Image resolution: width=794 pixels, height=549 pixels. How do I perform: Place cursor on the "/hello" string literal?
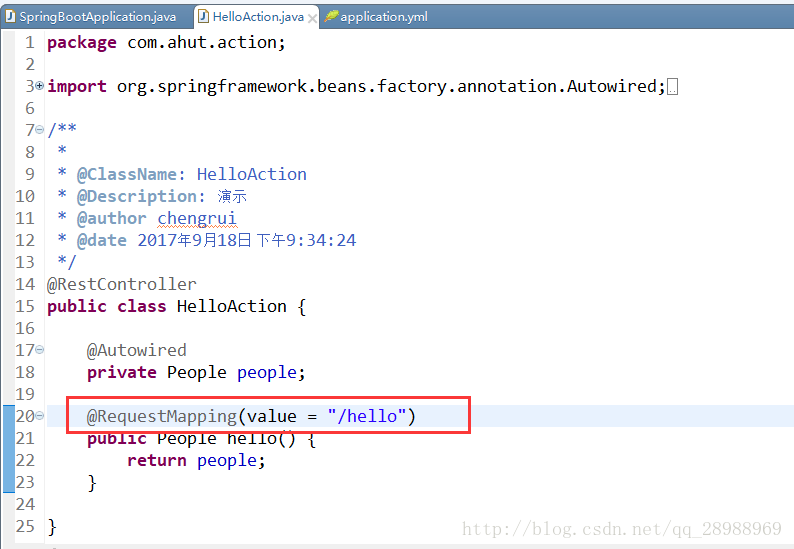[366, 416]
